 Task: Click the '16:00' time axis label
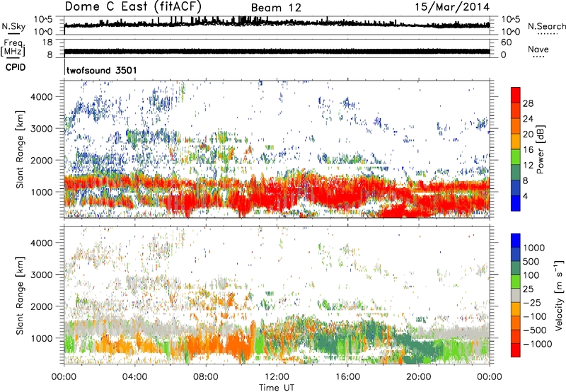point(347,377)
